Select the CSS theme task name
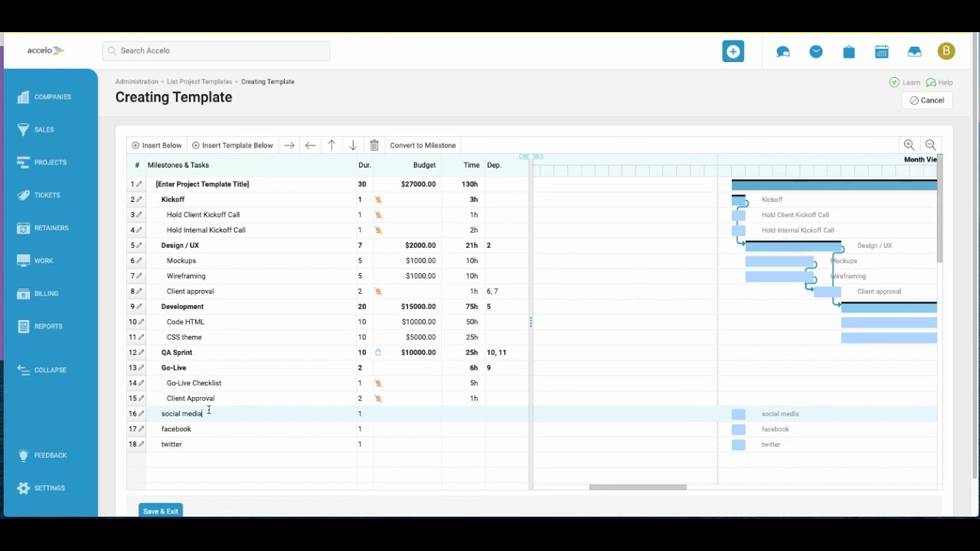Screen dimensions: 980x551 click(184, 337)
